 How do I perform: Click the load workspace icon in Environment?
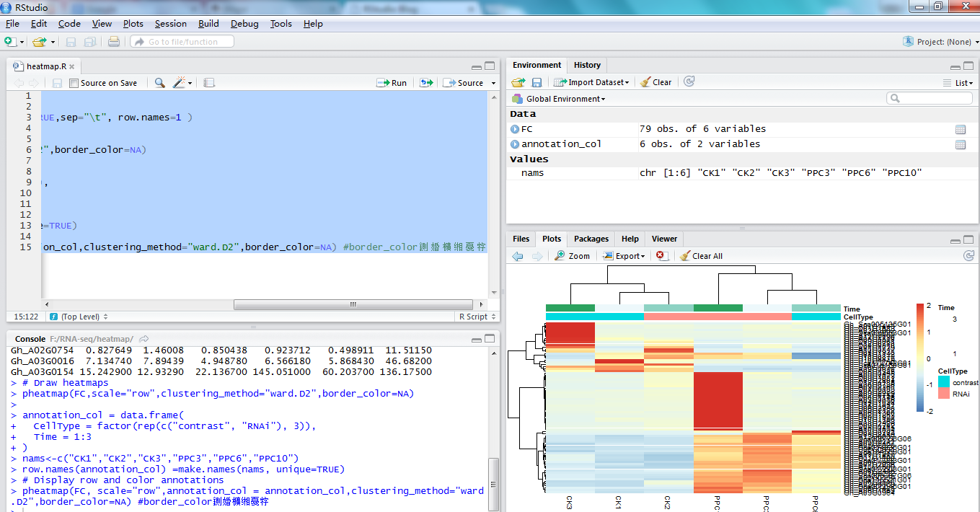518,82
